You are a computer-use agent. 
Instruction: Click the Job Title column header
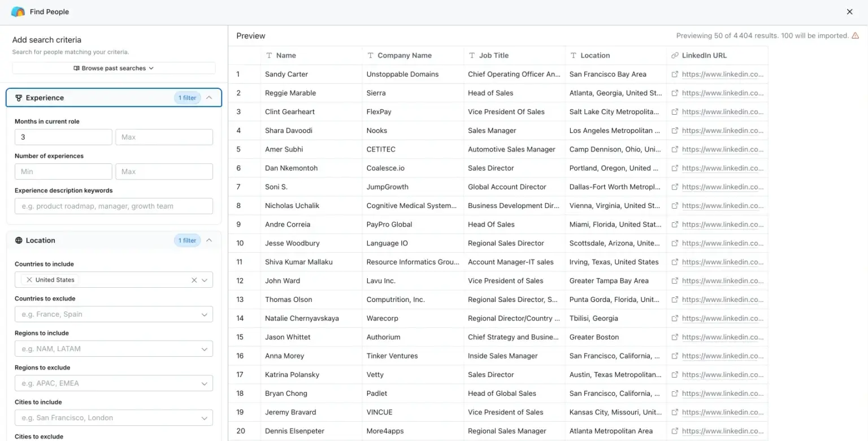point(514,55)
